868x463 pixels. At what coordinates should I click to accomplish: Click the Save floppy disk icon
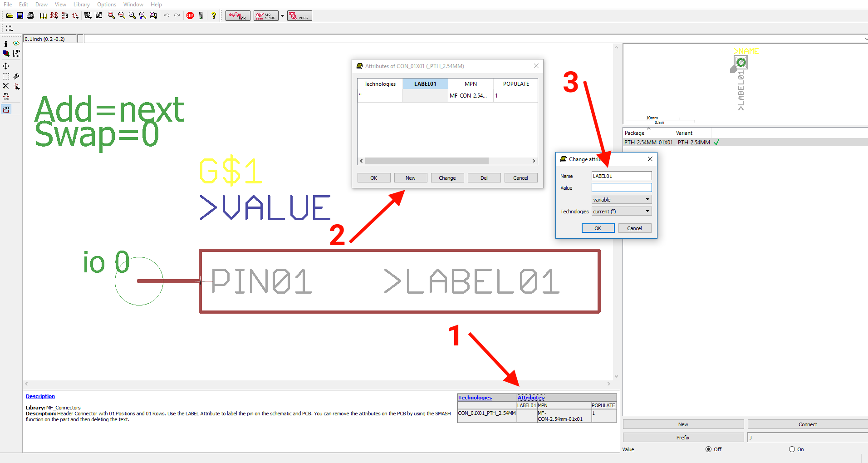20,15
